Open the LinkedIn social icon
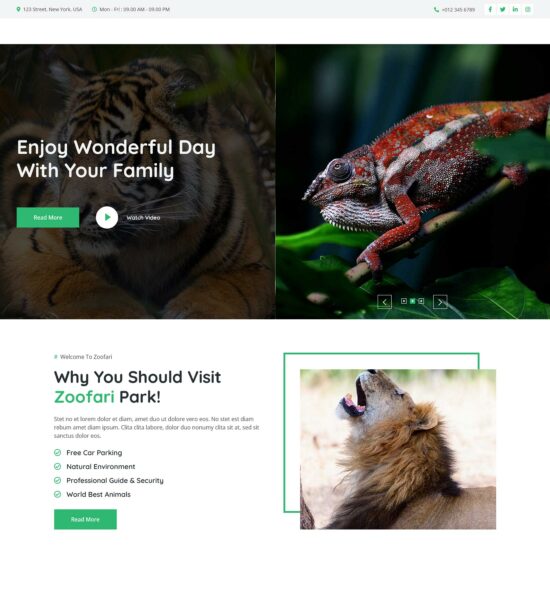 pyautogui.click(x=515, y=10)
